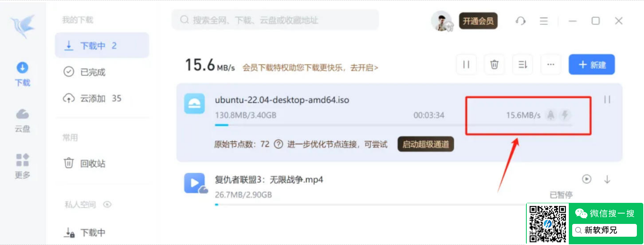This screenshot has width=644, height=245.
Task: Open the Cloud Disk (云盘) sidebar icon
Action: pyautogui.click(x=23, y=120)
